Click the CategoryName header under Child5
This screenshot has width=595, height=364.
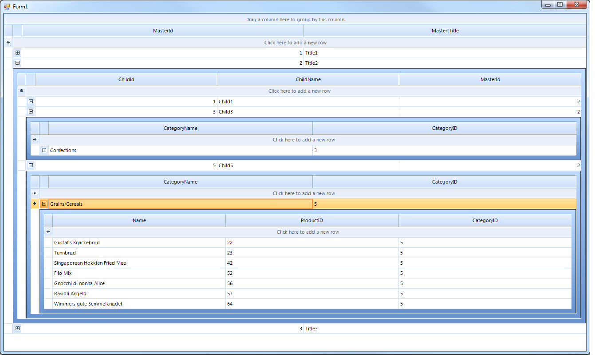pyautogui.click(x=181, y=182)
